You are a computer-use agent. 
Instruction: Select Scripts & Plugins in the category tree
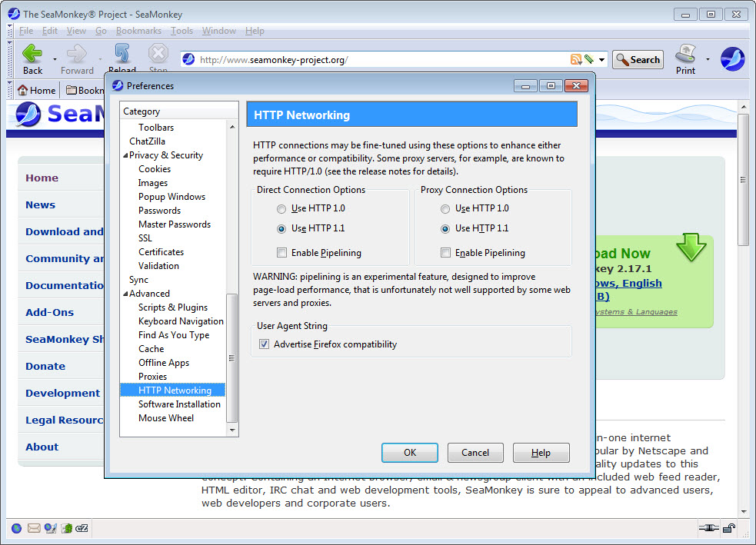pos(173,307)
